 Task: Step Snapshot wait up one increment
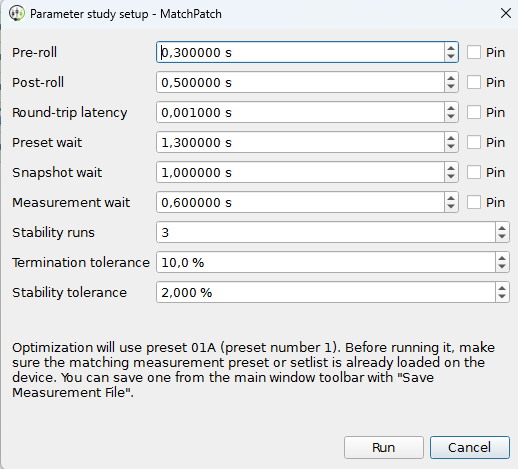[451, 168]
